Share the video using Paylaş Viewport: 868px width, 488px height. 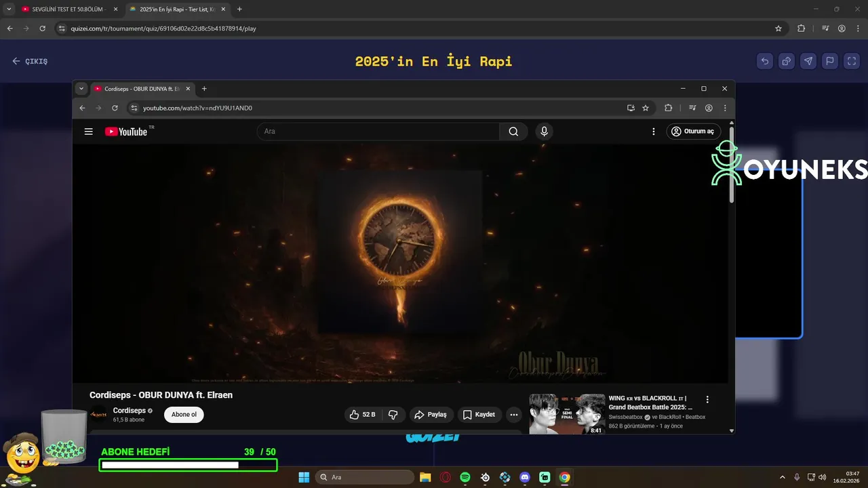pyautogui.click(x=431, y=414)
